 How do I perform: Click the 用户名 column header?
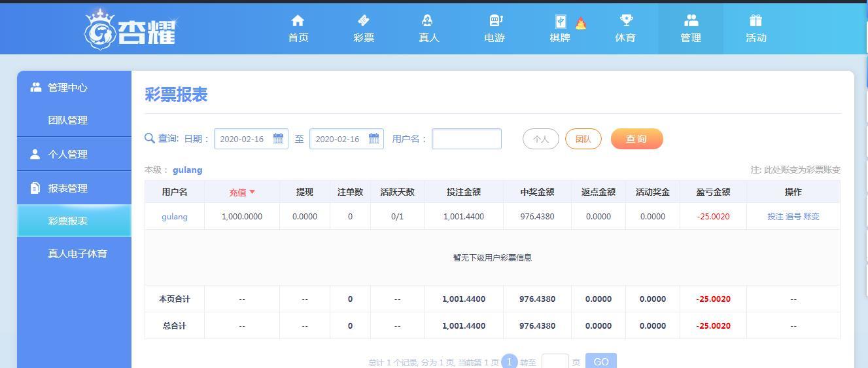(175, 192)
